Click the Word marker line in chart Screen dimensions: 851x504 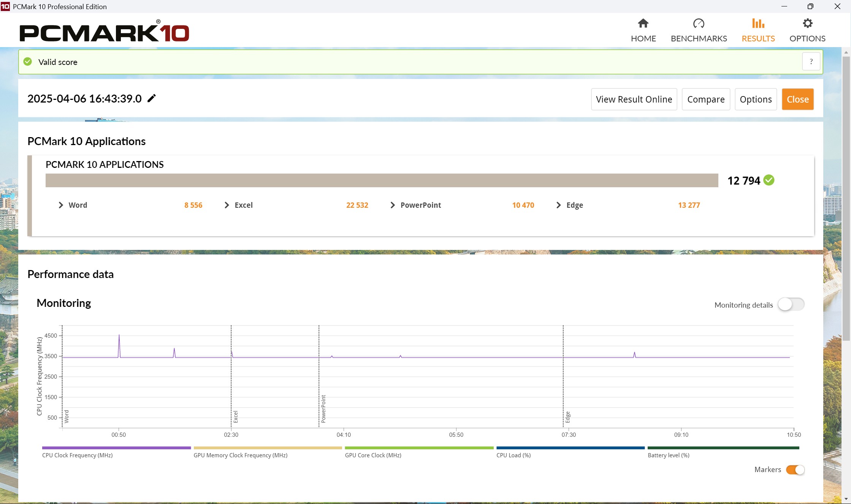coord(62,376)
